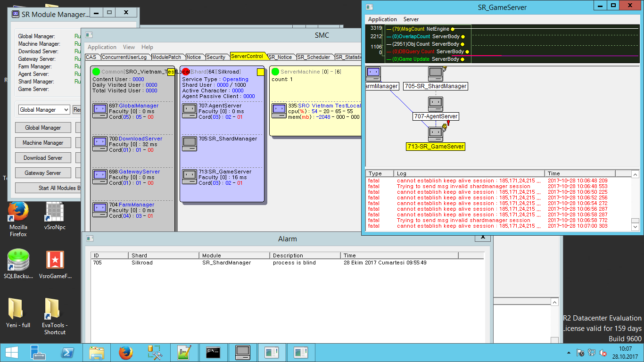Open Mozilla Firefox desktop shortcut
The image size is (644, 362).
(x=18, y=219)
